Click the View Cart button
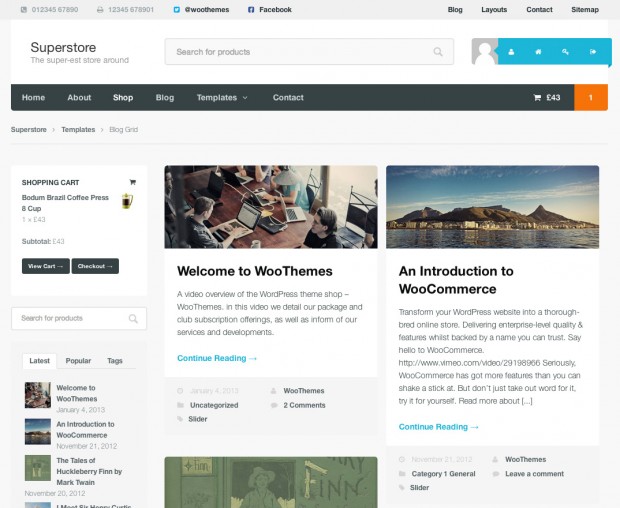Viewport: 620px width, 508px height. (x=46, y=266)
